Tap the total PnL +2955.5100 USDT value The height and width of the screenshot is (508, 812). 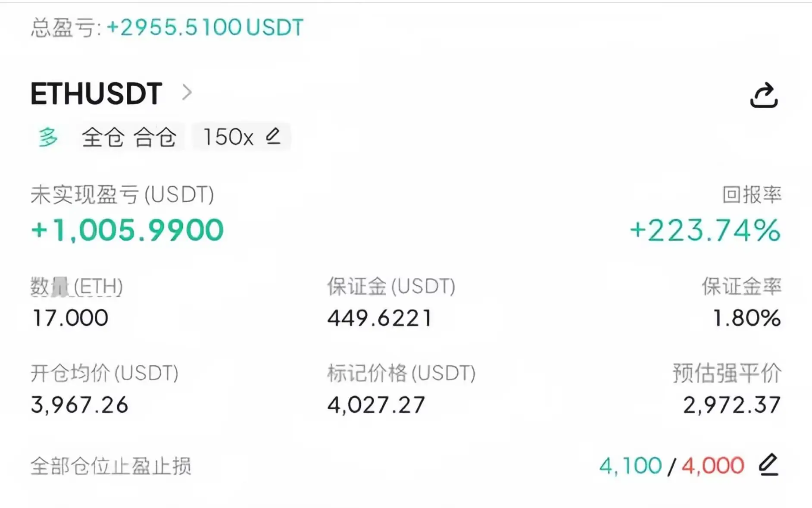[x=205, y=28]
